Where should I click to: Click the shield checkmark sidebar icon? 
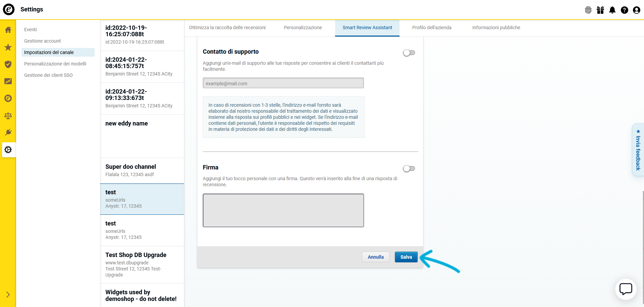(x=8, y=64)
